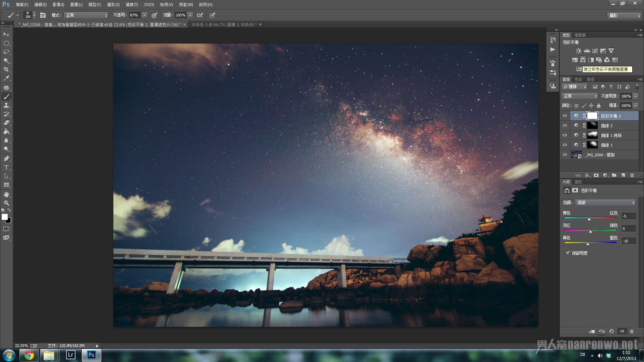This screenshot has width=644, height=362.
Task: Hide the 色彩平衡 1 layer
Action: click(x=565, y=116)
